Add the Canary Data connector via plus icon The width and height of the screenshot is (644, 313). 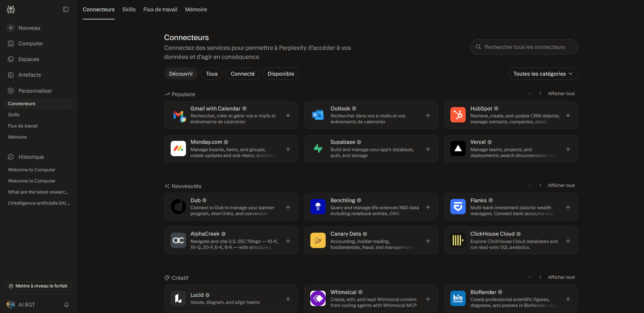point(428,241)
